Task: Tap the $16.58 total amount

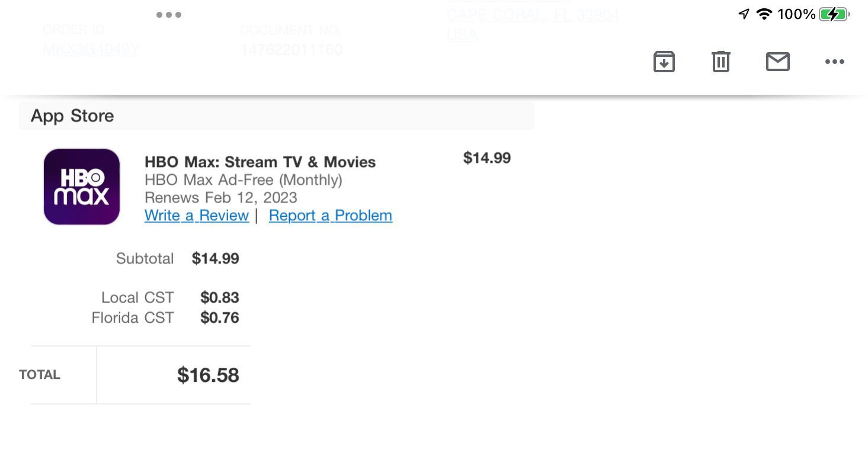Action: pyautogui.click(x=208, y=375)
